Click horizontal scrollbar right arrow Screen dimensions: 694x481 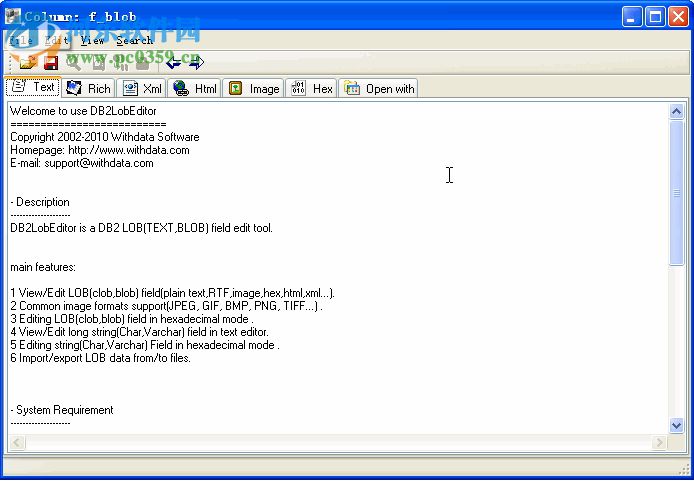[x=659, y=442]
